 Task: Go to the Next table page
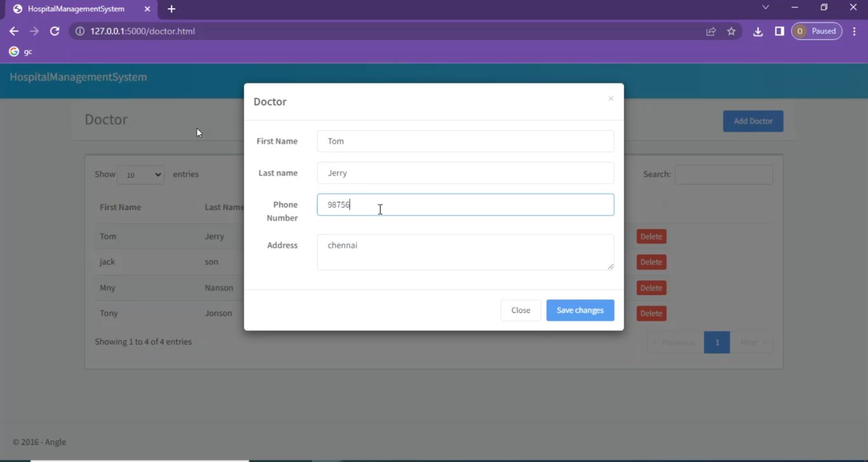[x=751, y=342]
